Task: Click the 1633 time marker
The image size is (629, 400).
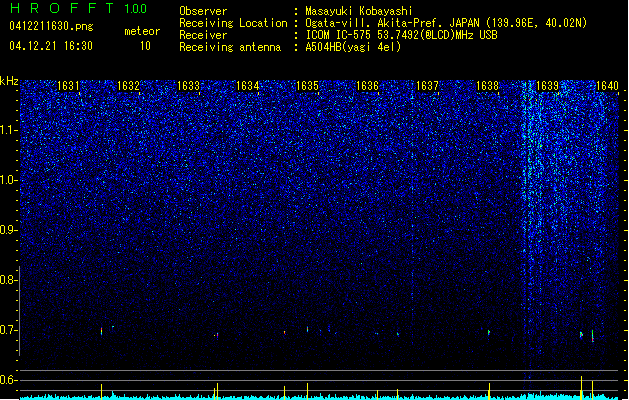Action: [188, 86]
